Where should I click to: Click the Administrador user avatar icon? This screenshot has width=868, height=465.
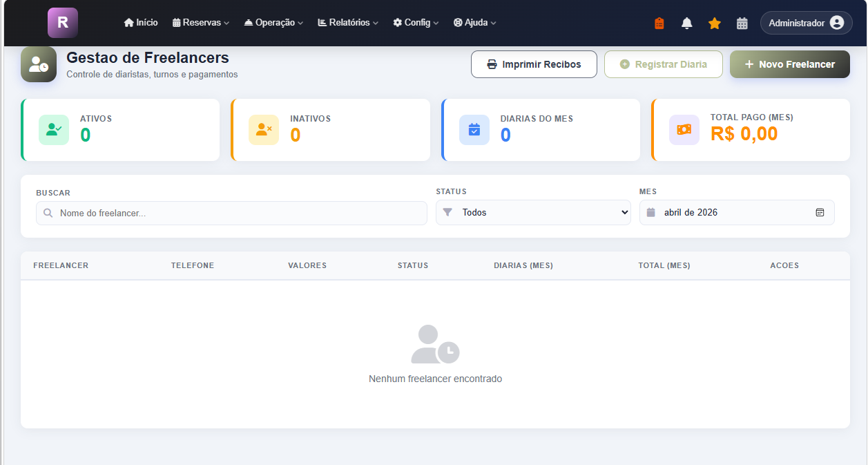click(x=836, y=23)
